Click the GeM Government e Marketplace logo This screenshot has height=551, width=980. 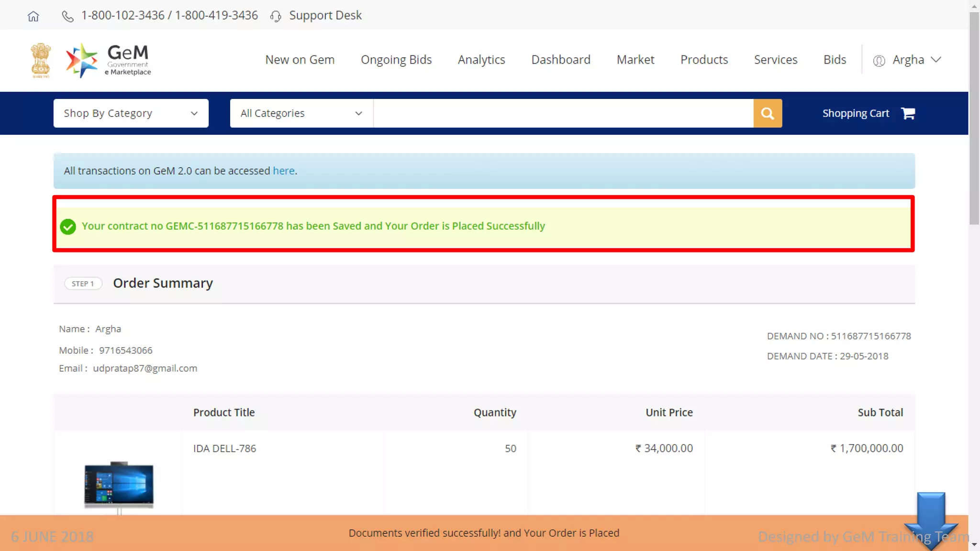coord(109,60)
